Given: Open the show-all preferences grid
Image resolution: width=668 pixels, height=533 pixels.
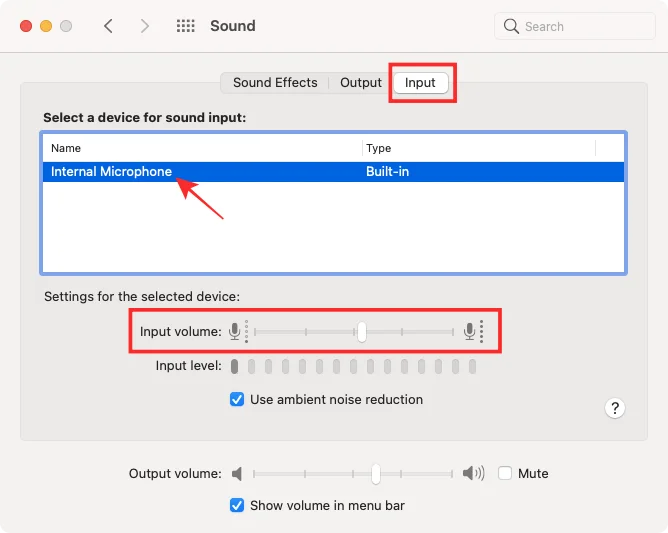Looking at the screenshot, I should [185, 26].
